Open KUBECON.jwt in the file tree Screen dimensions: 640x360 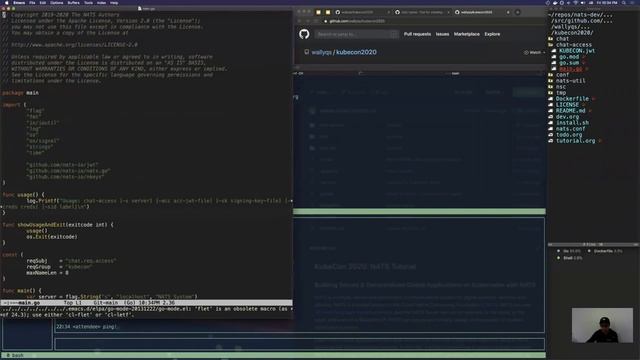click(x=577, y=51)
